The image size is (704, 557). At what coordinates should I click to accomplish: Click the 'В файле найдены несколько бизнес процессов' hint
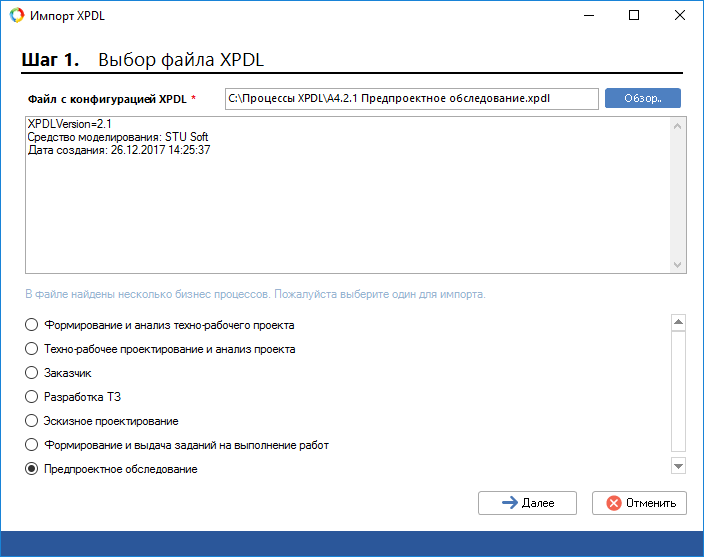255,294
